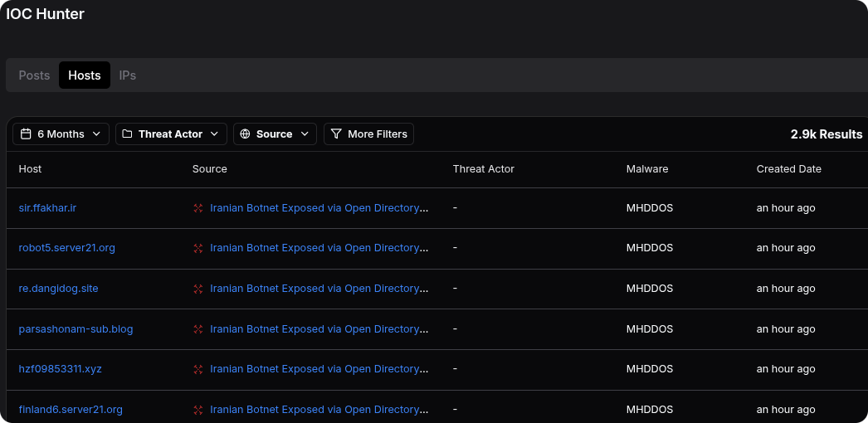Click the red source icon in parsashonam-sub.blog row
Image resolution: width=868 pixels, height=423 pixels.
coord(198,329)
